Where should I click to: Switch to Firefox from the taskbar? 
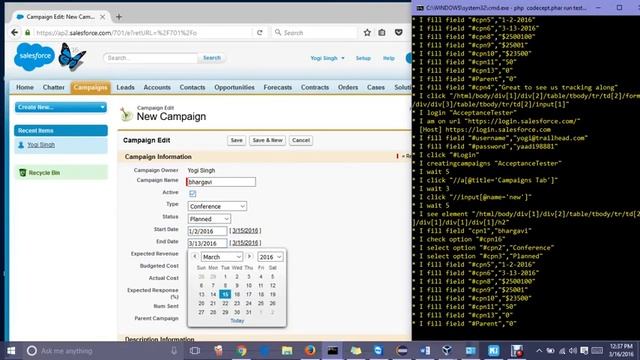310,351
